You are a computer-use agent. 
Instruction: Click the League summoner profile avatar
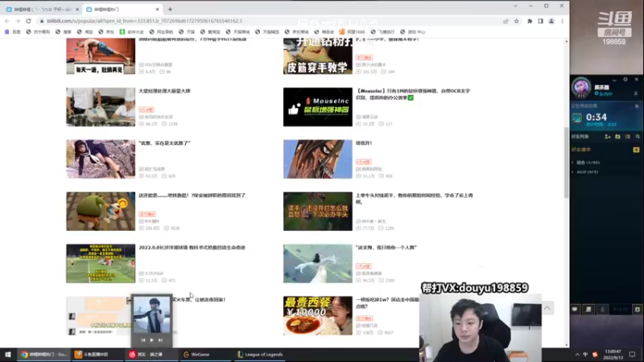[x=581, y=87]
